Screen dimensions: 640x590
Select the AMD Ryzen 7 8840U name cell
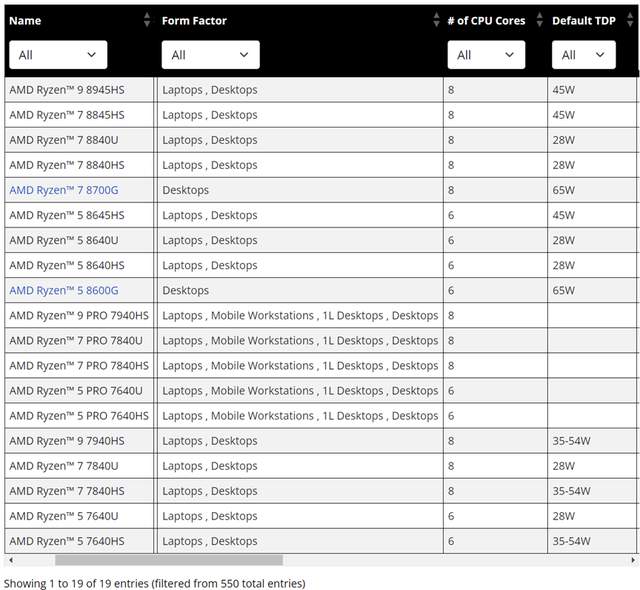coord(79,140)
